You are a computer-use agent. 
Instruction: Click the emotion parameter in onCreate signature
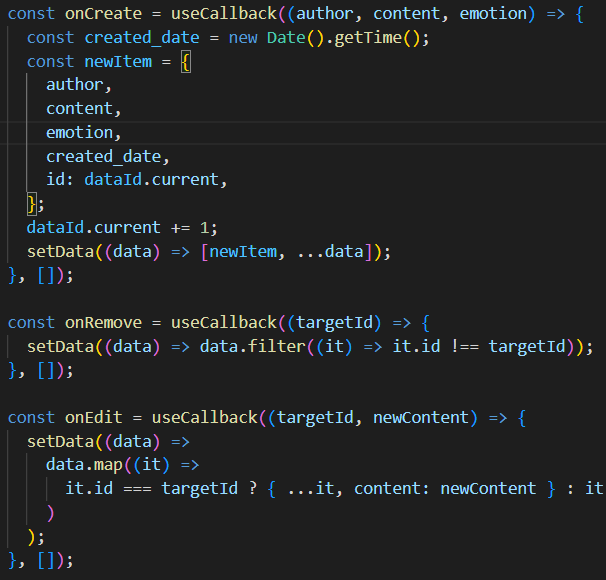[493, 14]
